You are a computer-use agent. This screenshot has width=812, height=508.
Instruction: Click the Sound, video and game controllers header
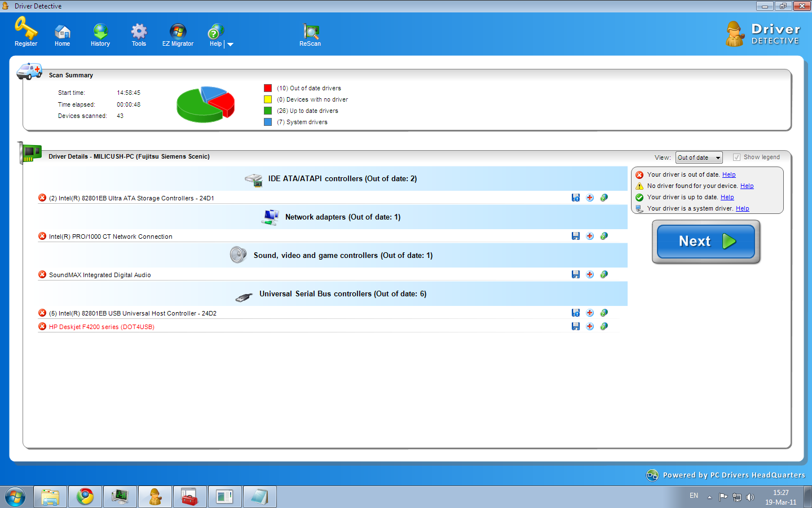(x=332, y=255)
